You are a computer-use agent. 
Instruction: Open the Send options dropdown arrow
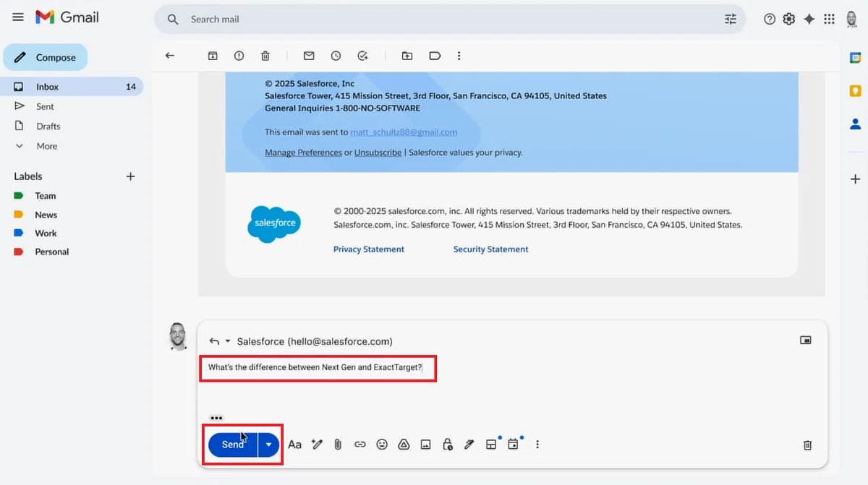coord(268,445)
